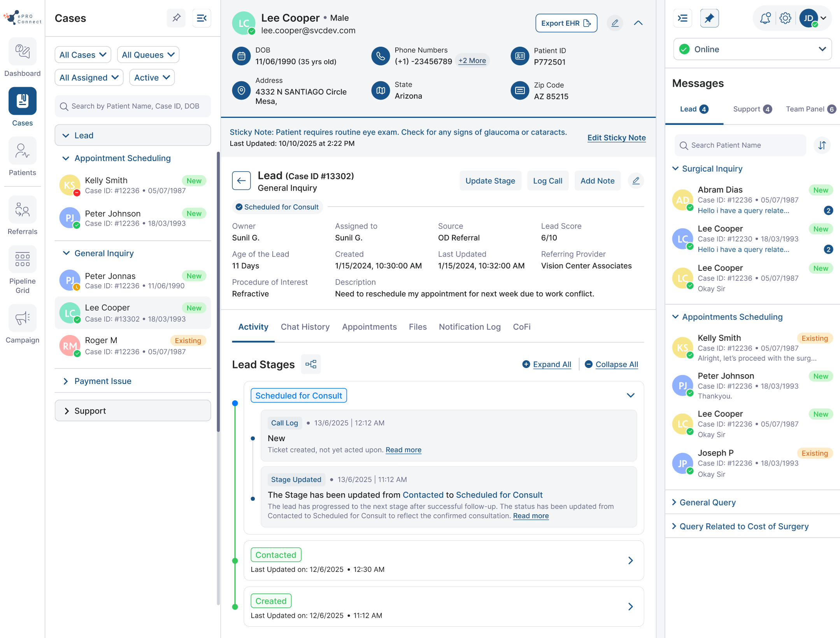Open the Online status dropdown
Viewport: 840px width, 638px height.
[752, 49]
